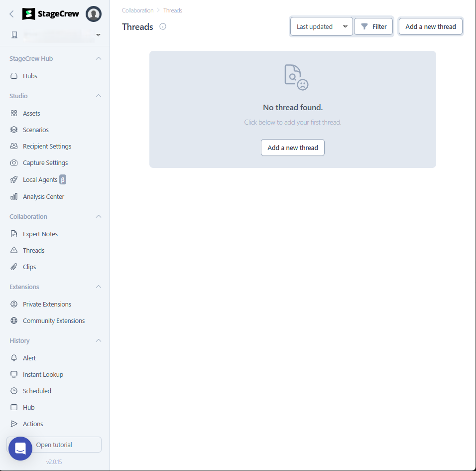Viewport: 476px width, 471px height.
Task: Click the back arrow beside StageCrew logo
Action: pos(12,14)
